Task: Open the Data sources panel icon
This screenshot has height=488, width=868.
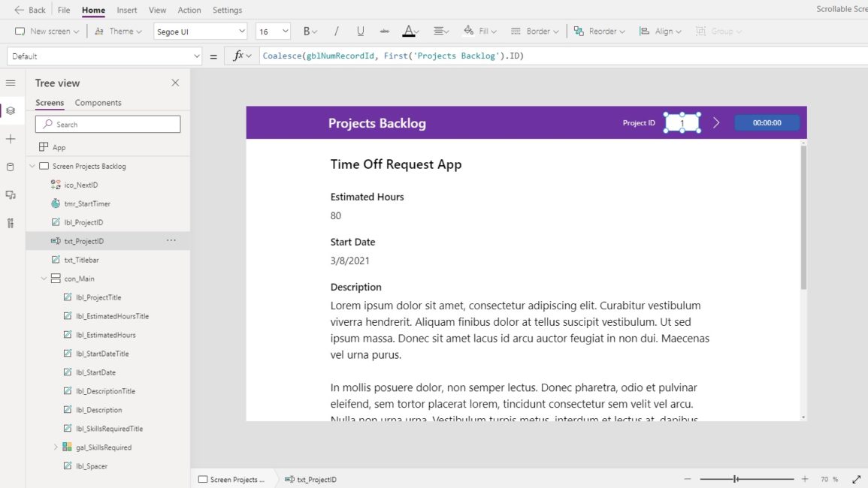Action: pyautogui.click(x=11, y=166)
